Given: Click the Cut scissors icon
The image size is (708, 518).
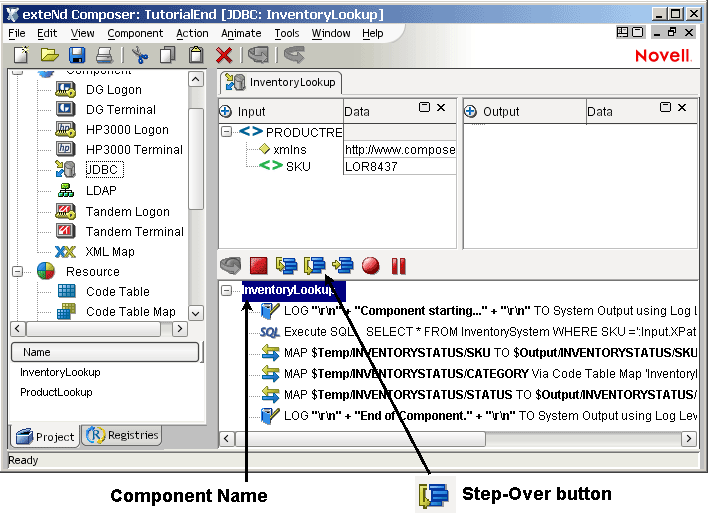Looking at the screenshot, I should tap(140, 55).
